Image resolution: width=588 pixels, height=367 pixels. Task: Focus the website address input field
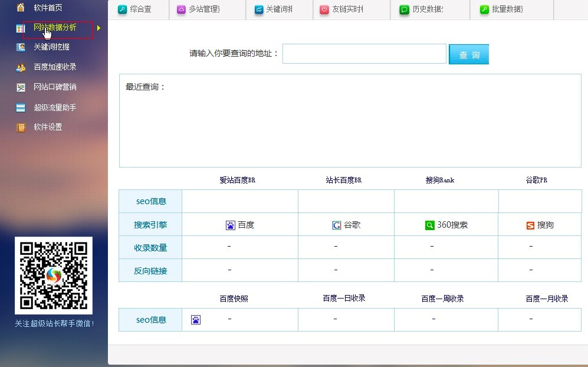point(364,54)
